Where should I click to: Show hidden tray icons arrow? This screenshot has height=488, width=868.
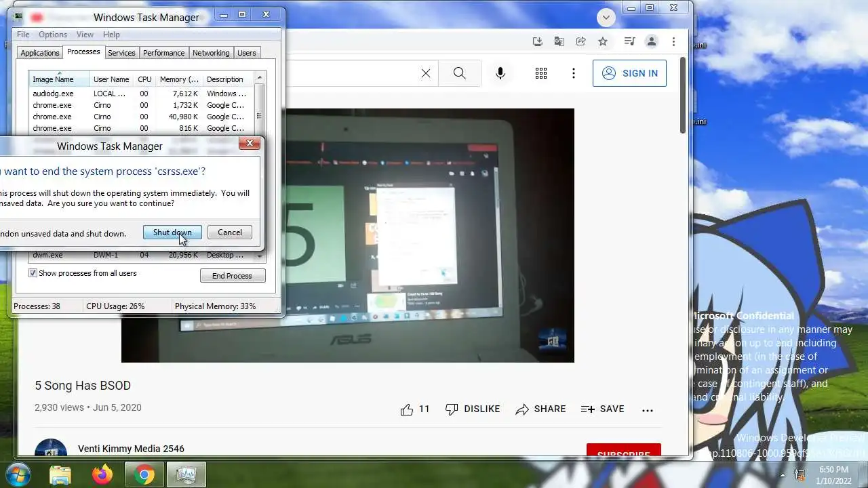pos(783,474)
